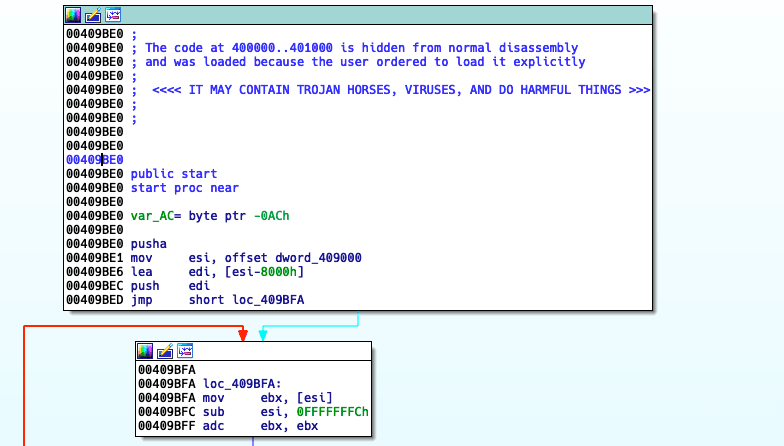Click the pencil edit icon in loc_409BFA block
784x446 pixels.
click(165, 351)
